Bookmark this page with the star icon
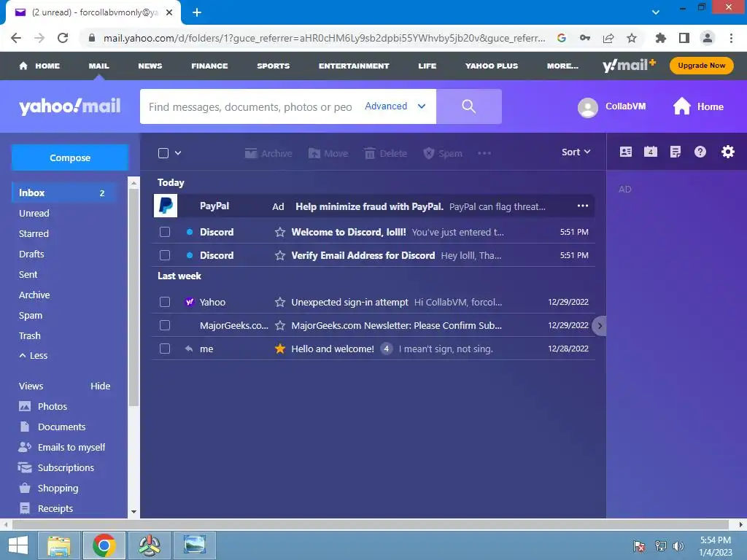 631,38
